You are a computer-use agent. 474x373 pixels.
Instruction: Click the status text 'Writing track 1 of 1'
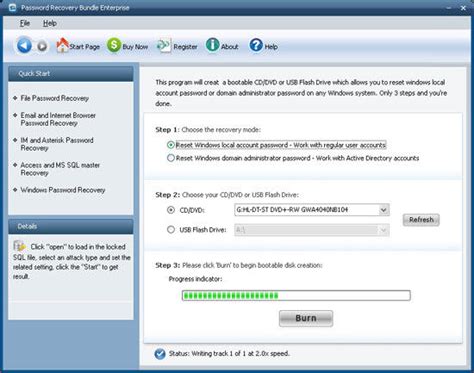coord(229,353)
